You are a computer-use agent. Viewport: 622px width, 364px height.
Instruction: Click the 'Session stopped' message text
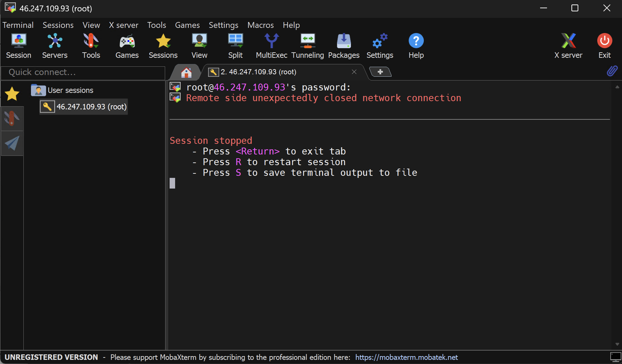[x=211, y=140]
